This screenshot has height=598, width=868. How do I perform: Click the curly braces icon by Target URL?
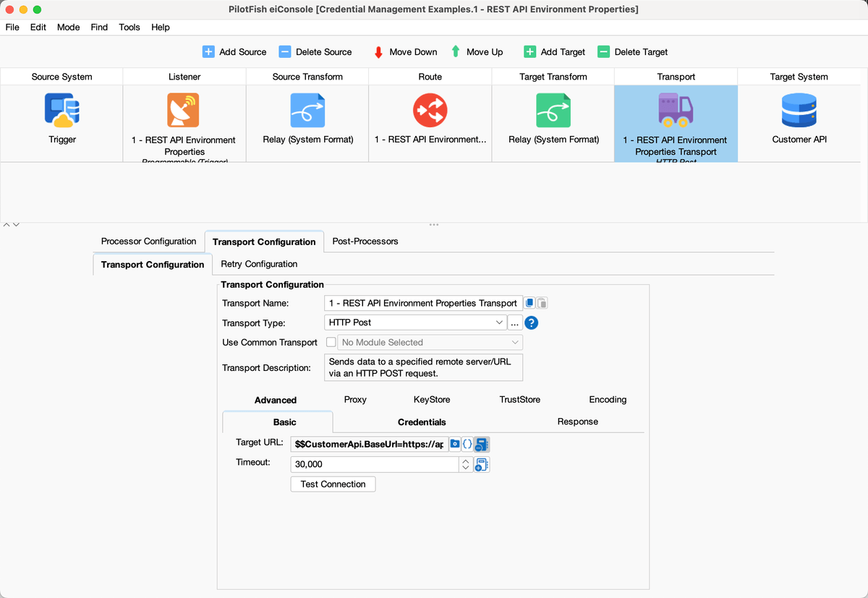[x=467, y=444]
